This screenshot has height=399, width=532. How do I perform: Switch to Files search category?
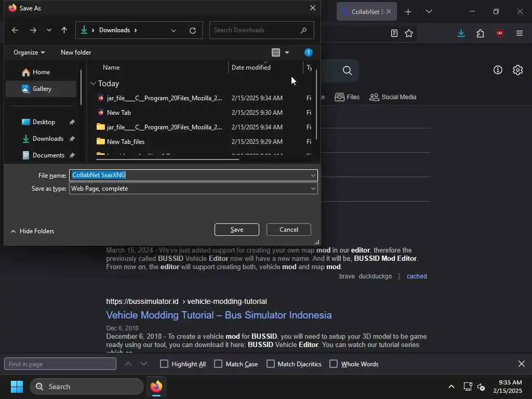[347, 97]
